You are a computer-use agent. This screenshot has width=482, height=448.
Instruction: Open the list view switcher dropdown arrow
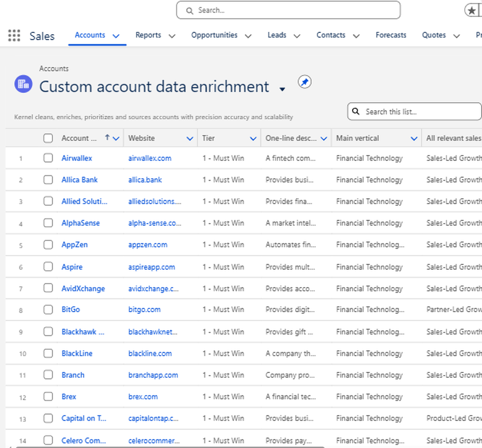pos(282,89)
